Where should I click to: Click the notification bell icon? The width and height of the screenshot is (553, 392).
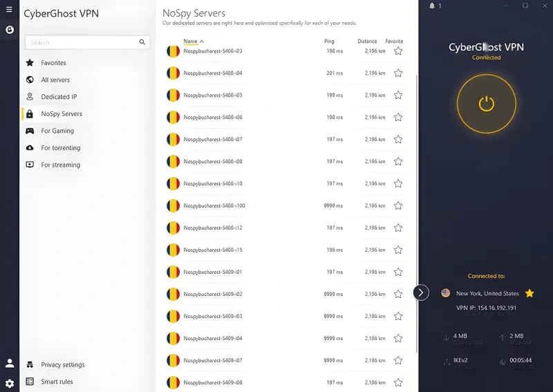pyautogui.click(x=432, y=6)
